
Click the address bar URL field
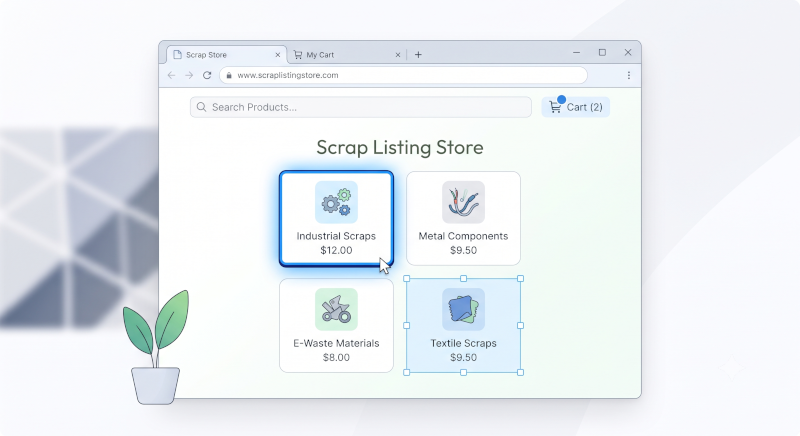pos(403,75)
